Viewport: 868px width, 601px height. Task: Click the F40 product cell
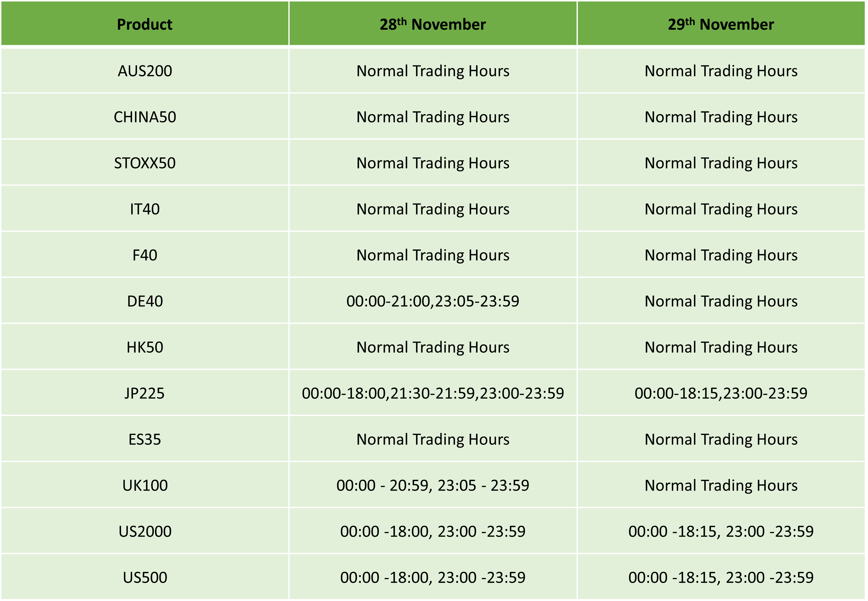pyautogui.click(x=144, y=255)
